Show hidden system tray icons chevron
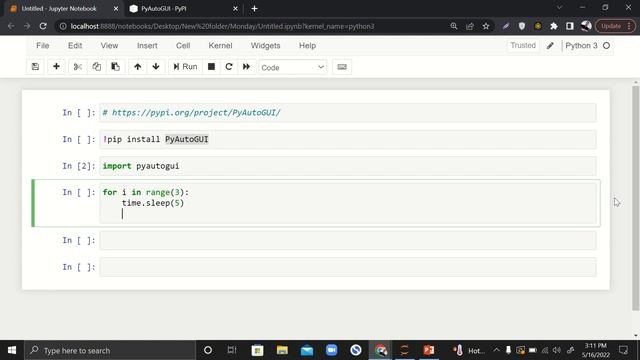640x360 pixels. pyautogui.click(x=496, y=350)
